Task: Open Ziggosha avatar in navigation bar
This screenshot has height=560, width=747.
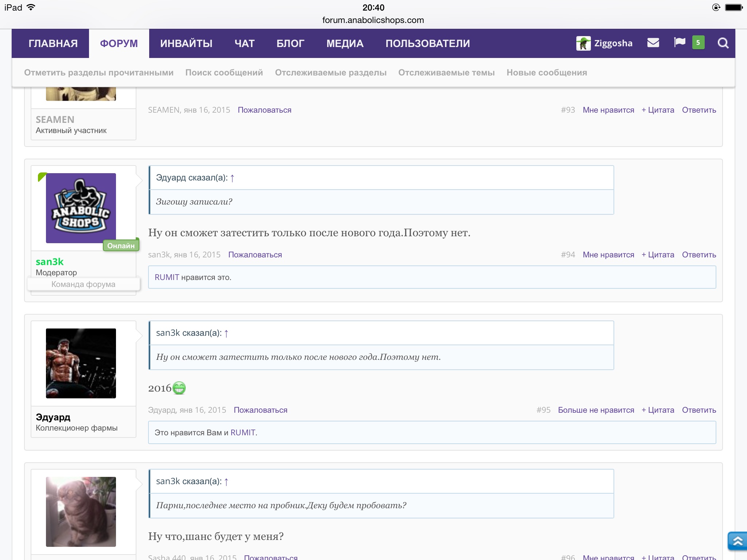Action: pyautogui.click(x=583, y=43)
